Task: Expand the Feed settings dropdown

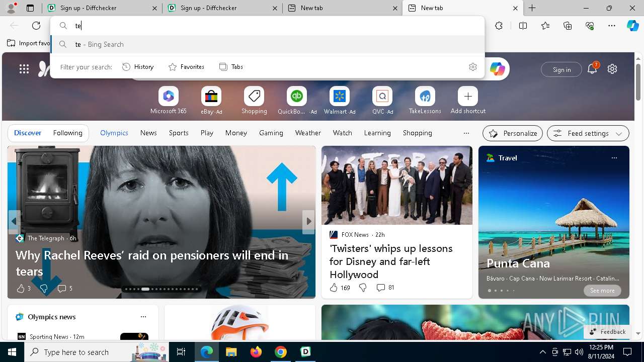Action: pos(588,133)
